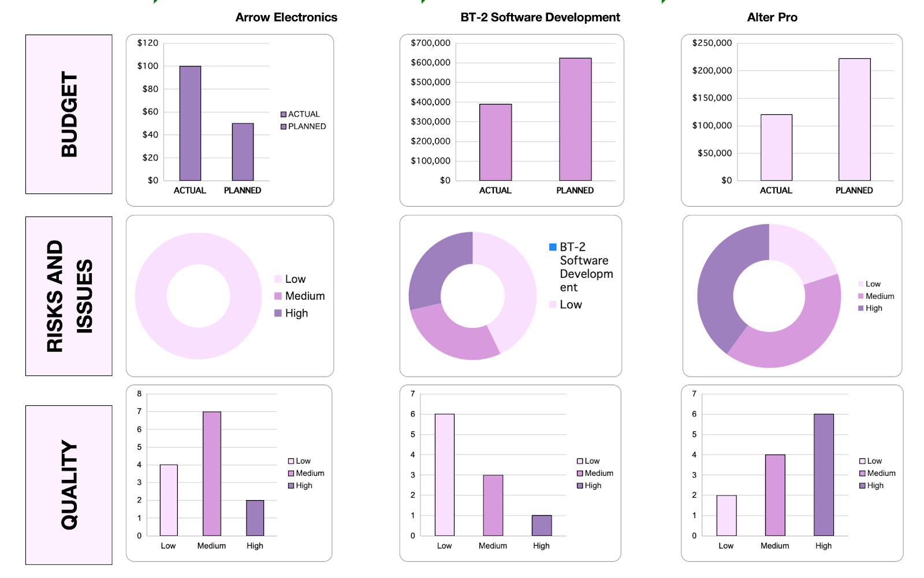Click PLANNED bar in Arrow Electronics budget chart

click(243, 152)
